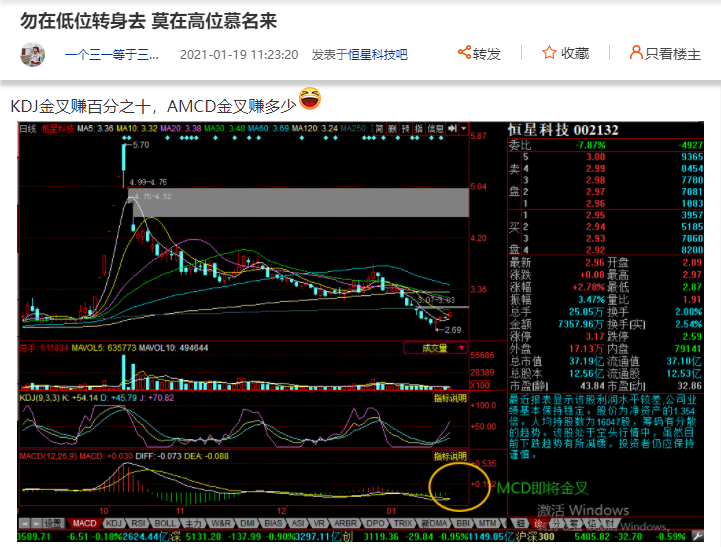Image resolution: width=721 pixels, height=547 pixels.
Task: Select the MACD indicator tab
Action: point(84,523)
